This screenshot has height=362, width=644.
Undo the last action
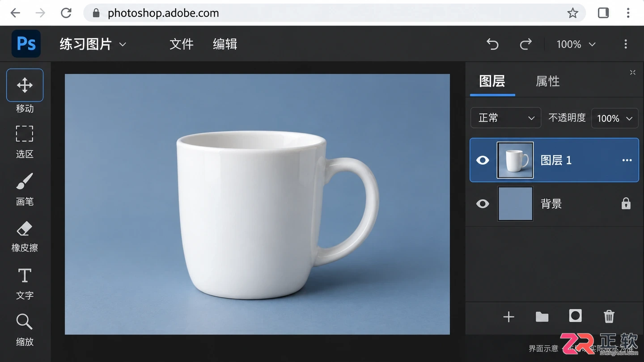tap(492, 44)
